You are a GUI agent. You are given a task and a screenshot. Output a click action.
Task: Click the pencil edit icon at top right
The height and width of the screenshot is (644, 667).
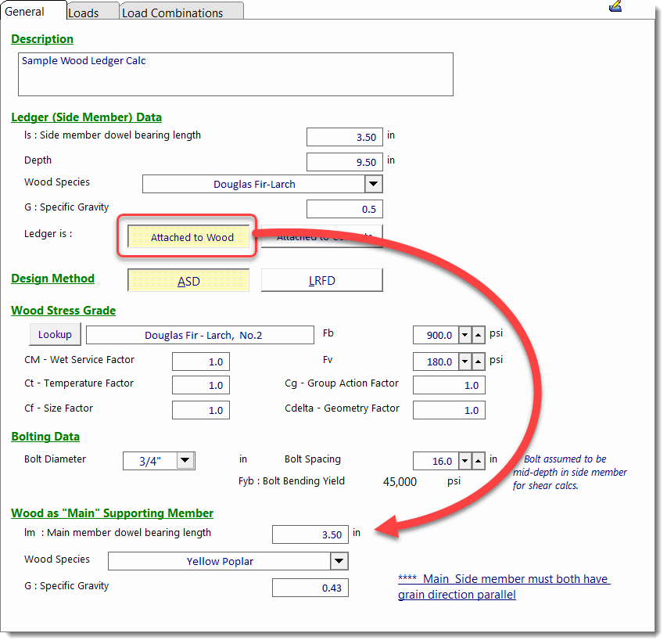pos(615,6)
